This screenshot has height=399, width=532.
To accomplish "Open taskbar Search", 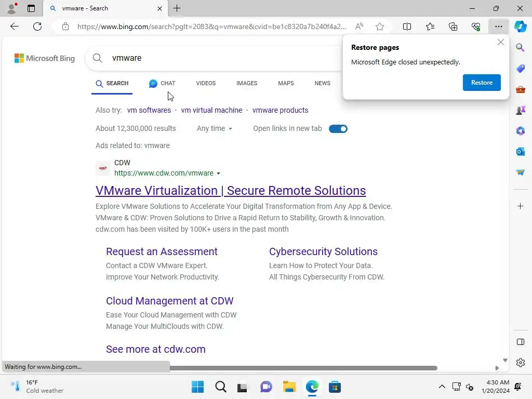I will 220,387.
